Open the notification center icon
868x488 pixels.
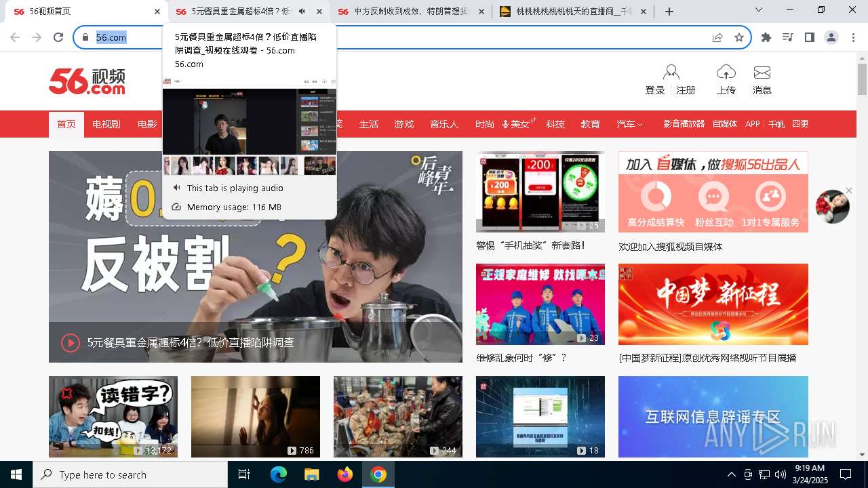[x=846, y=474]
